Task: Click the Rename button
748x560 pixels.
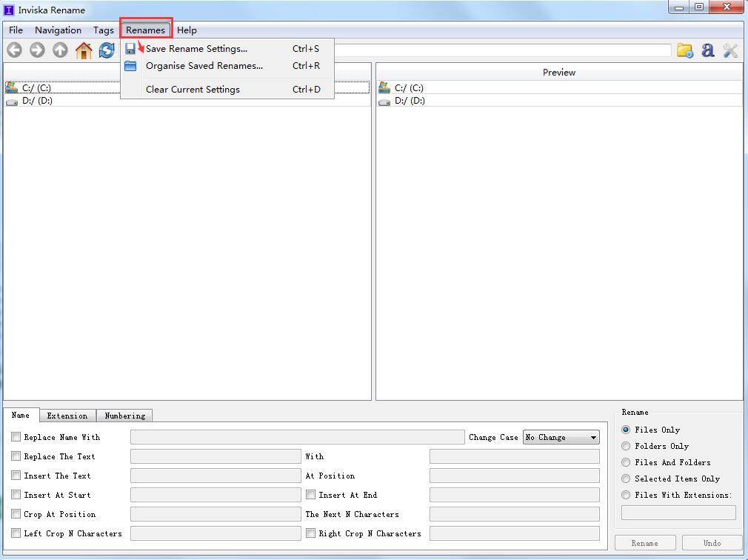Action: point(645,543)
